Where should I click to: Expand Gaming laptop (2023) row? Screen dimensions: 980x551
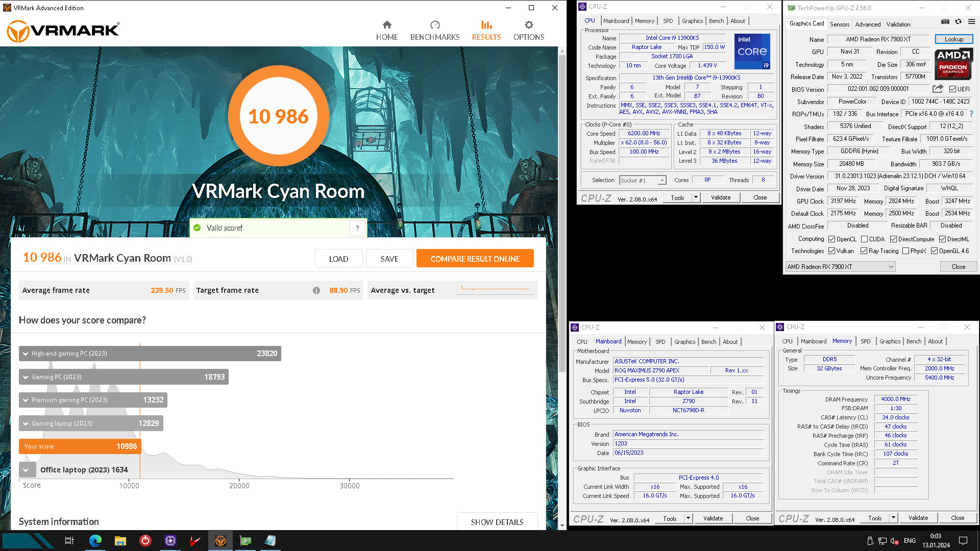click(x=26, y=423)
